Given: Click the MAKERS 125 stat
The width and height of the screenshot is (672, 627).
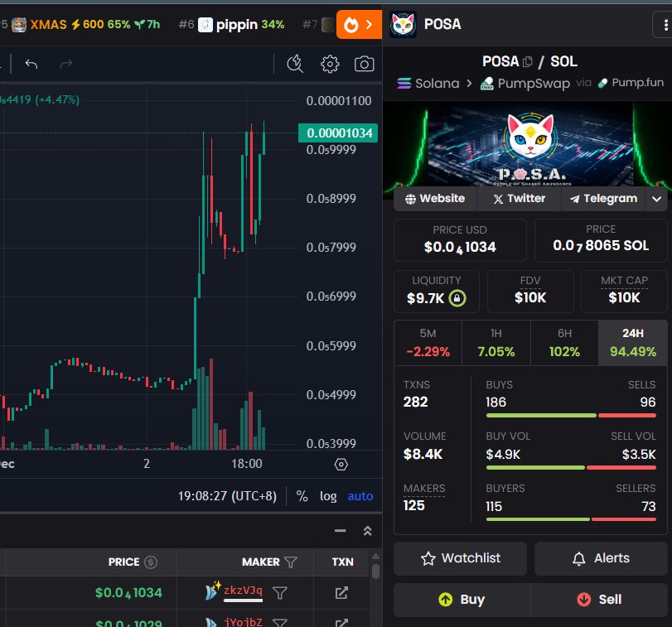Looking at the screenshot, I should tap(424, 498).
